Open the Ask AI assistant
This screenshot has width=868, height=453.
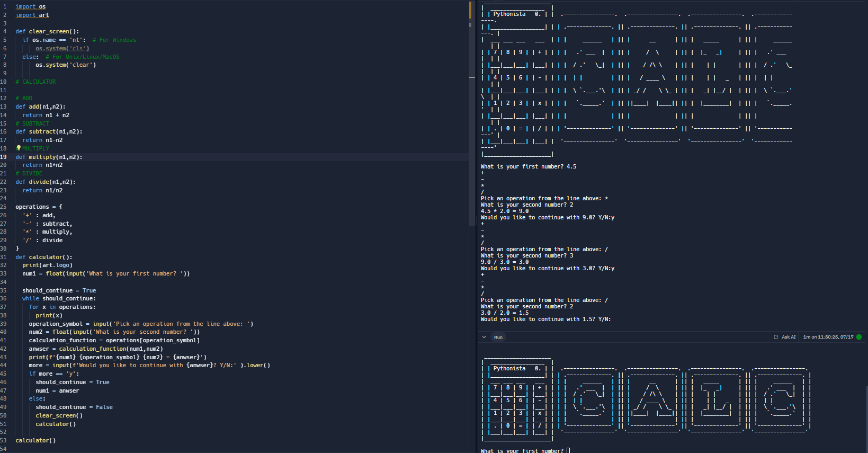(785, 337)
